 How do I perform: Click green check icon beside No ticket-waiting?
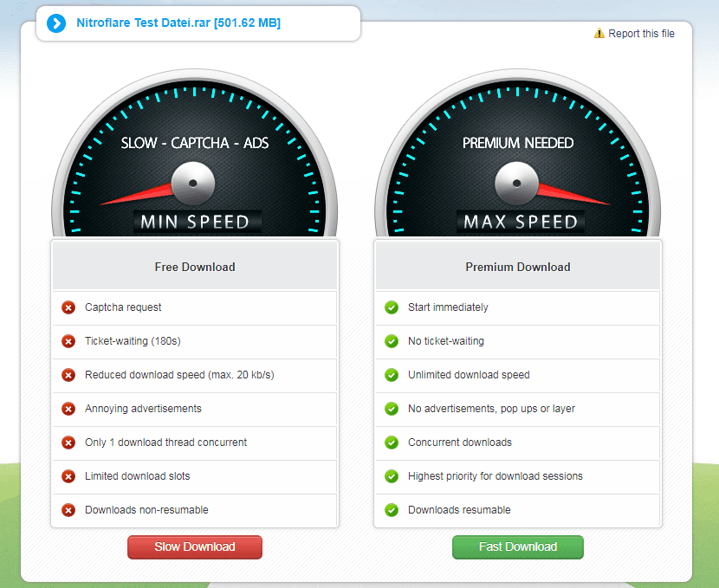(392, 341)
